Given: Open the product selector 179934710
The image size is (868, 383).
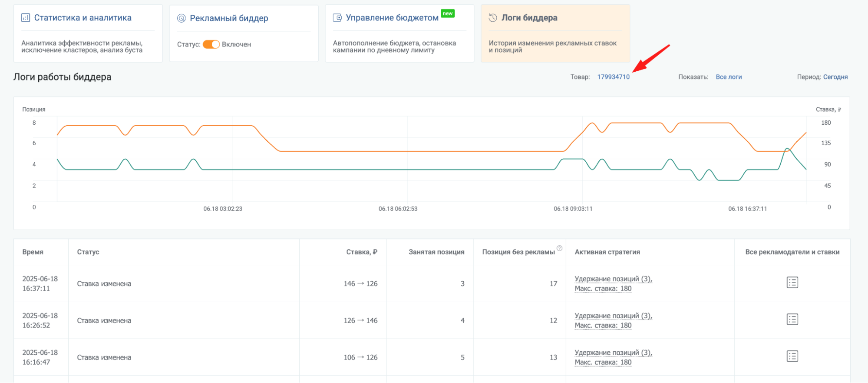Looking at the screenshot, I should tap(613, 77).
